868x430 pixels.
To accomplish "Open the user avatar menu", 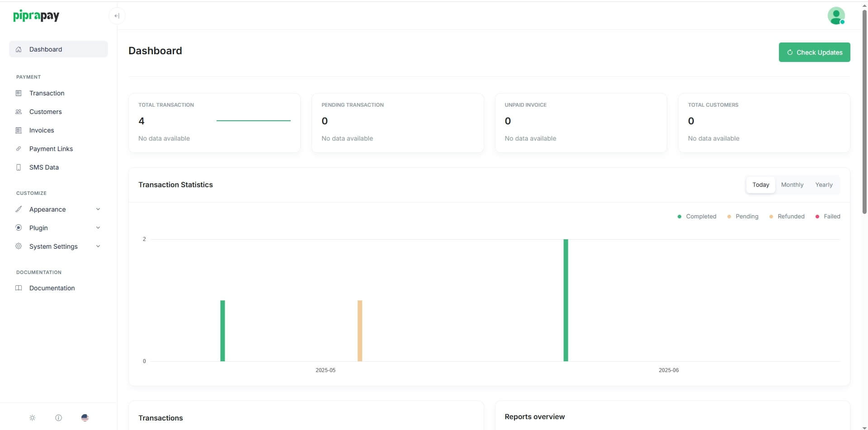I will [836, 16].
